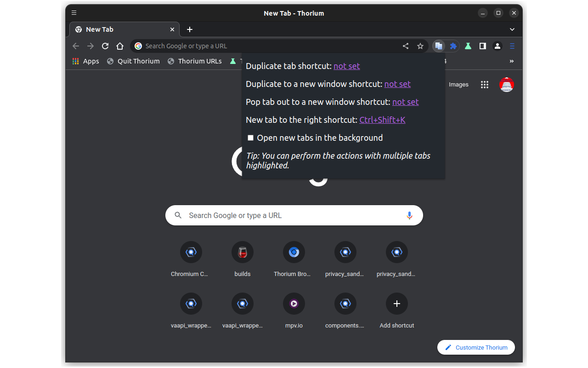The height and width of the screenshot is (368, 588).
Task: Start voice search with microphone icon
Action: pyautogui.click(x=409, y=215)
